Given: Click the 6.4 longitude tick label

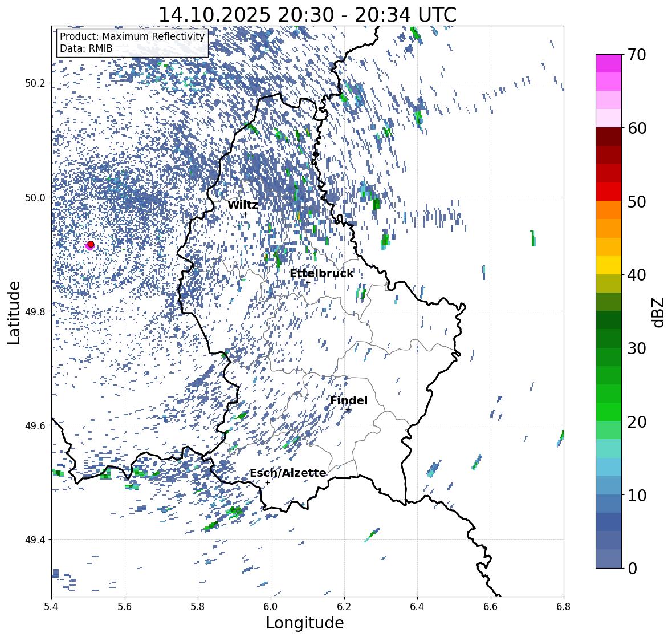Looking at the screenshot, I should 417,606.
